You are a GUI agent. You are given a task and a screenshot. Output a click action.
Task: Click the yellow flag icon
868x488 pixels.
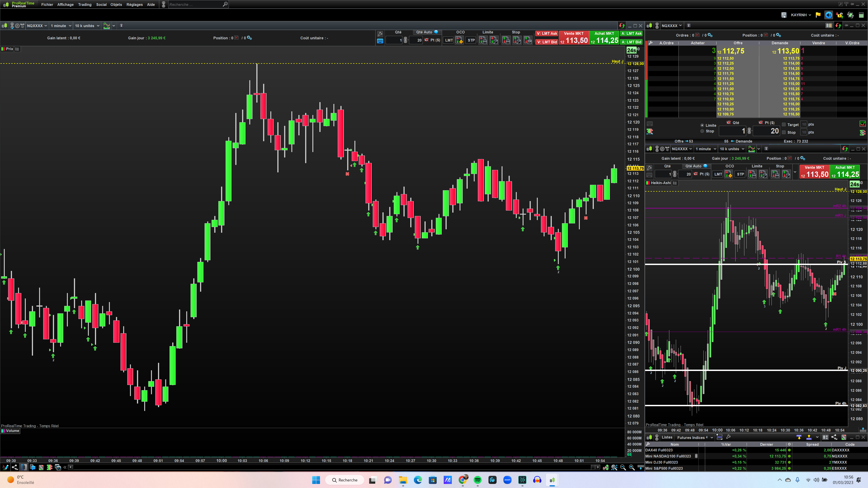pos(818,15)
